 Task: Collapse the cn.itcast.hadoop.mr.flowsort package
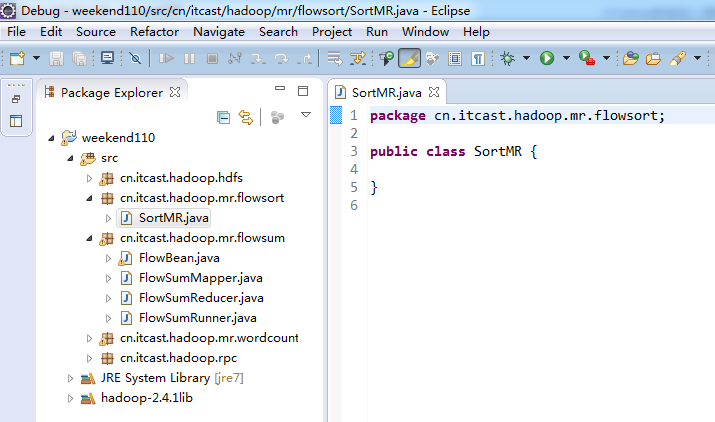tap(89, 198)
